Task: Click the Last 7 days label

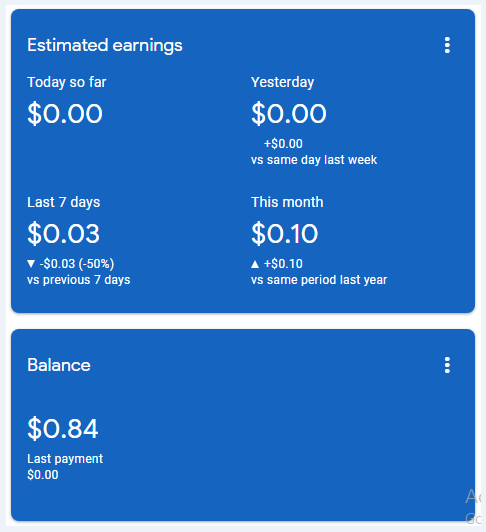Action: pyautogui.click(x=63, y=203)
